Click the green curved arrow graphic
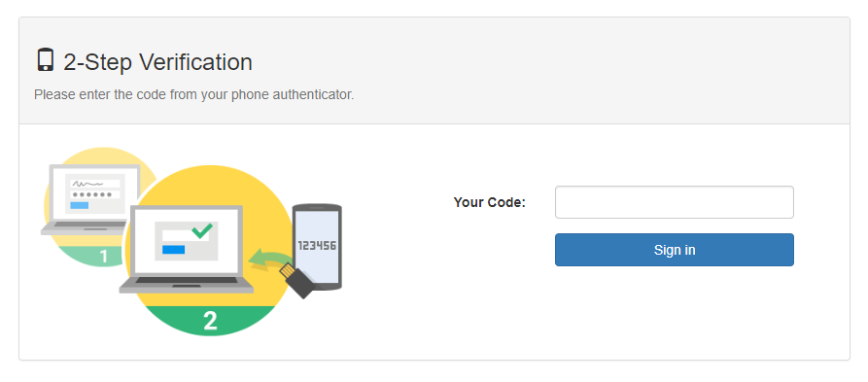The image size is (868, 382). click(x=269, y=260)
